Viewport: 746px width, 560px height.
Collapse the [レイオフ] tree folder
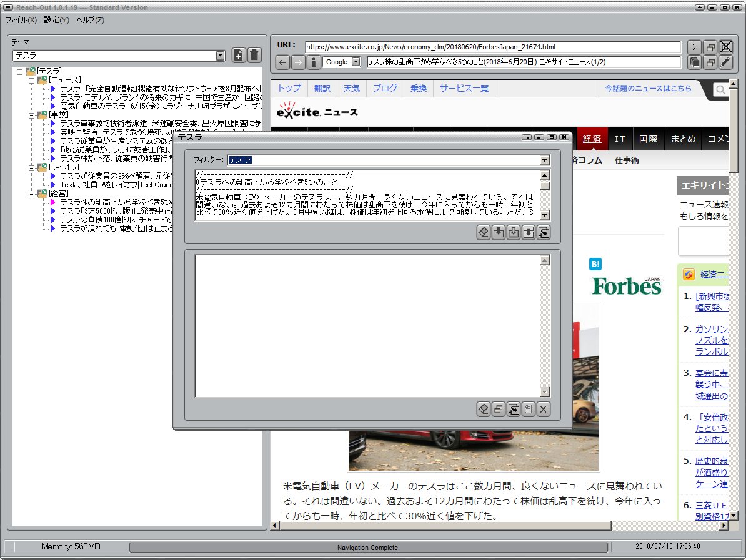click(x=31, y=168)
